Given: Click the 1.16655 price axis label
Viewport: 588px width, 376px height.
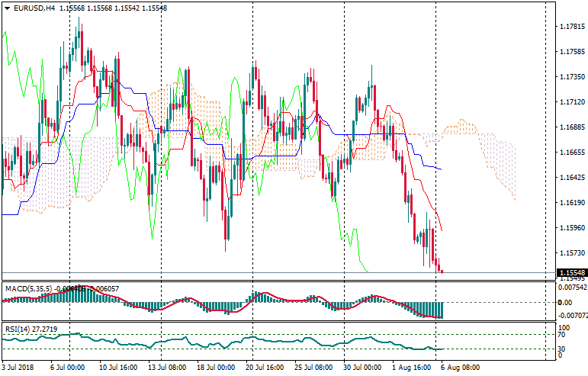Looking at the screenshot, I should click(570, 153).
